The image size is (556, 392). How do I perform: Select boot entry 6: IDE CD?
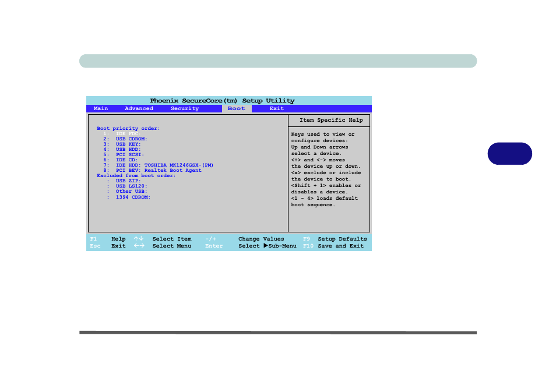[x=121, y=160]
